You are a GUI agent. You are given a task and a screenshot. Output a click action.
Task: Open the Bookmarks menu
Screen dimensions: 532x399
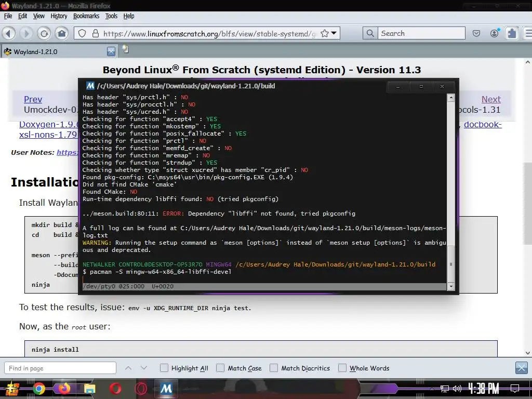(86, 16)
